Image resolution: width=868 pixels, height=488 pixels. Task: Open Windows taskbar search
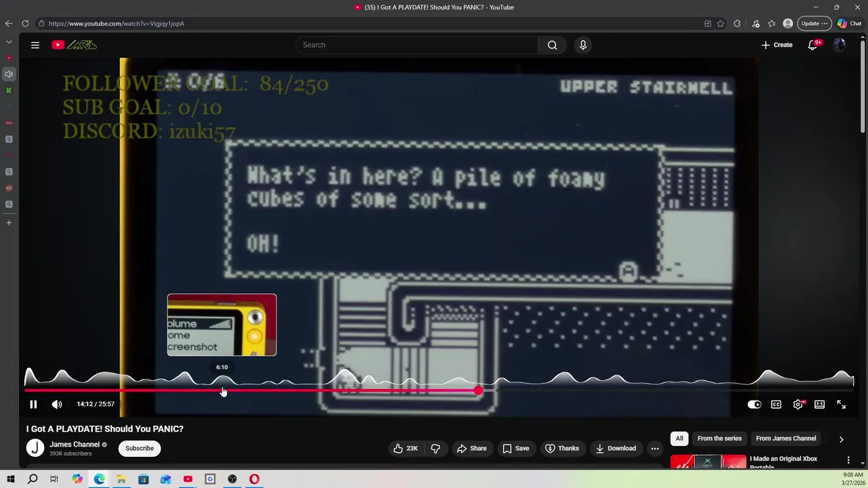coord(33,479)
